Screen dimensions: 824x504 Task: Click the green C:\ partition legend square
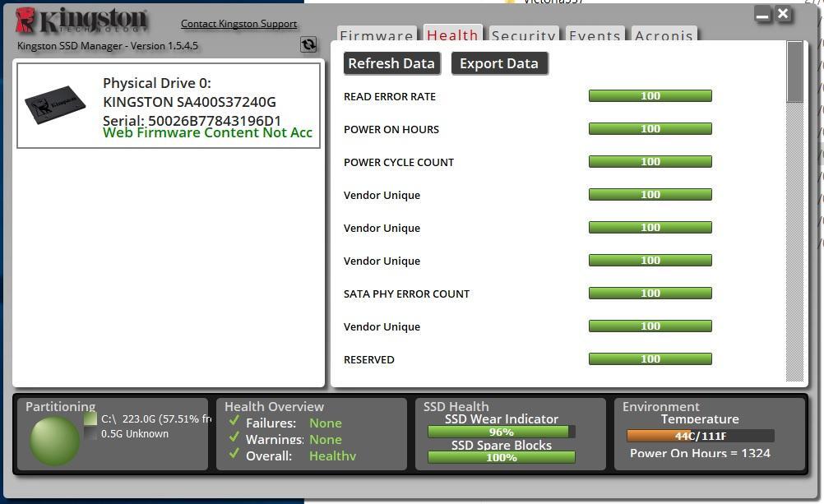coord(90,418)
